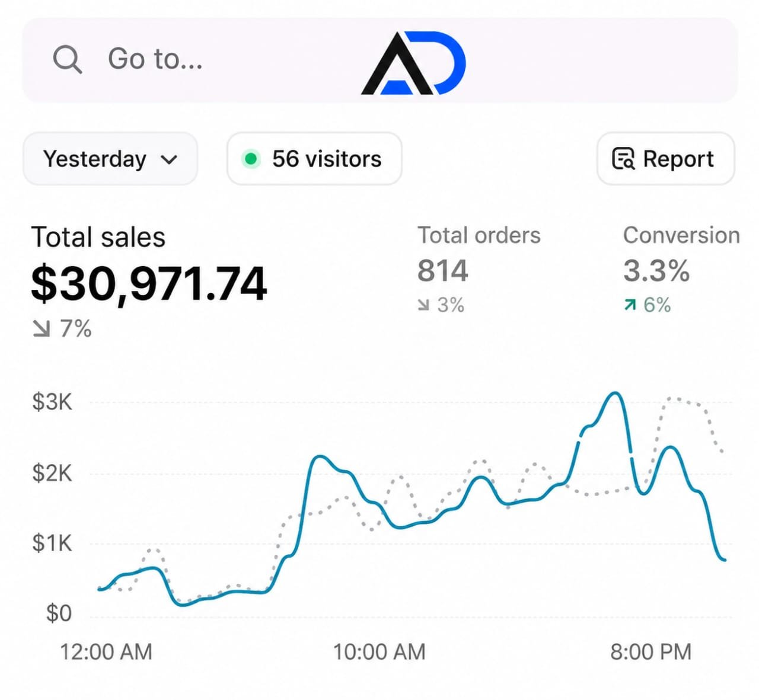Viewport: 759px width, 700px height.
Task: Open the Report button
Action: point(666,159)
